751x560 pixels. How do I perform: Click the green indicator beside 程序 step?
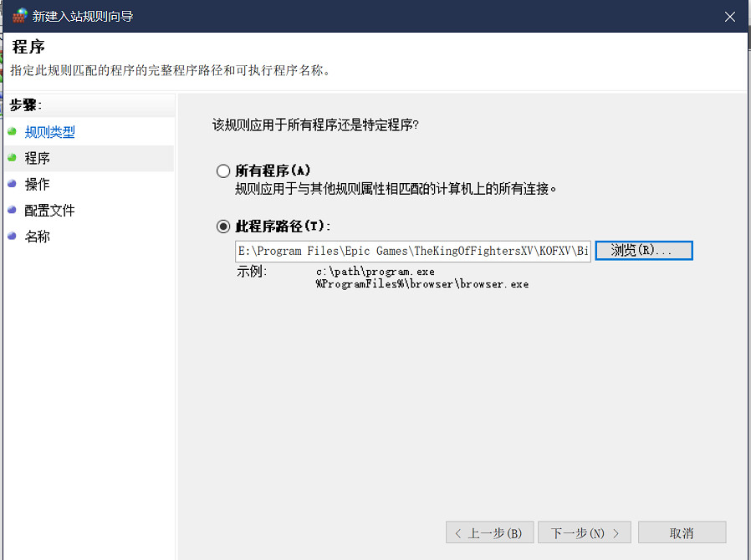click(9, 157)
